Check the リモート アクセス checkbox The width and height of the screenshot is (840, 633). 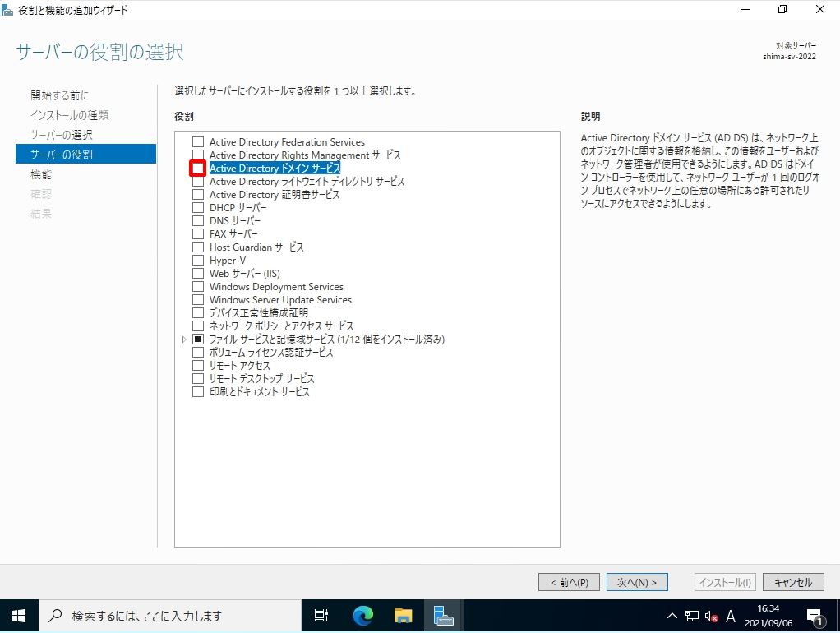[x=198, y=365]
